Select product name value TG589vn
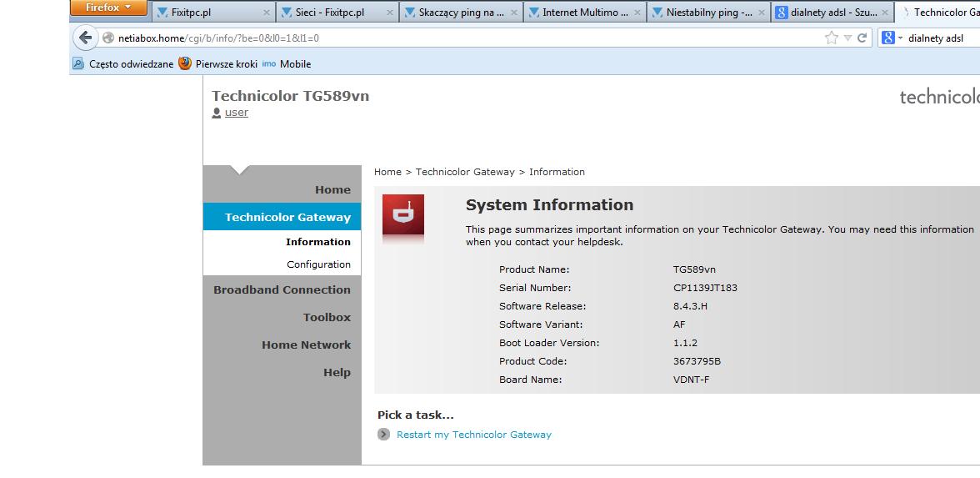The image size is (980, 478). point(694,269)
